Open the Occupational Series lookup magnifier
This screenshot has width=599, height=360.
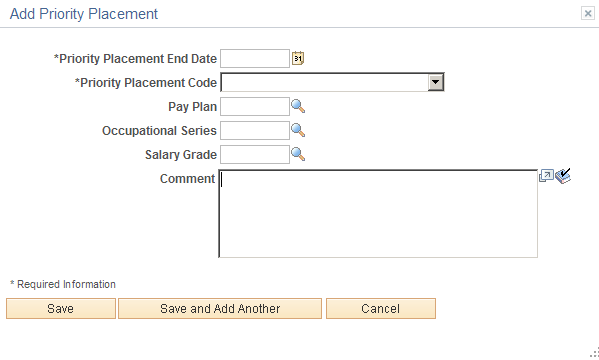click(x=298, y=130)
